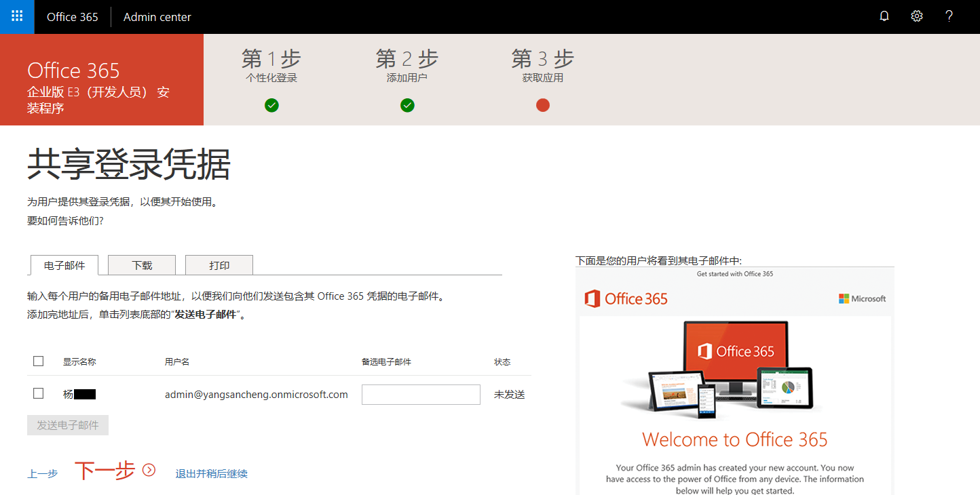Select the 第 1 步 个性化登录 step

(x=271, y=66)
